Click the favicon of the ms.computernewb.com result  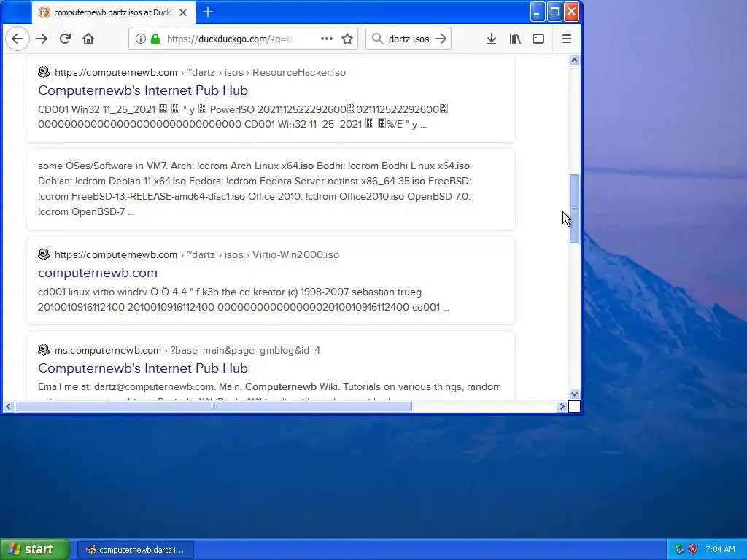click(44, 351)
